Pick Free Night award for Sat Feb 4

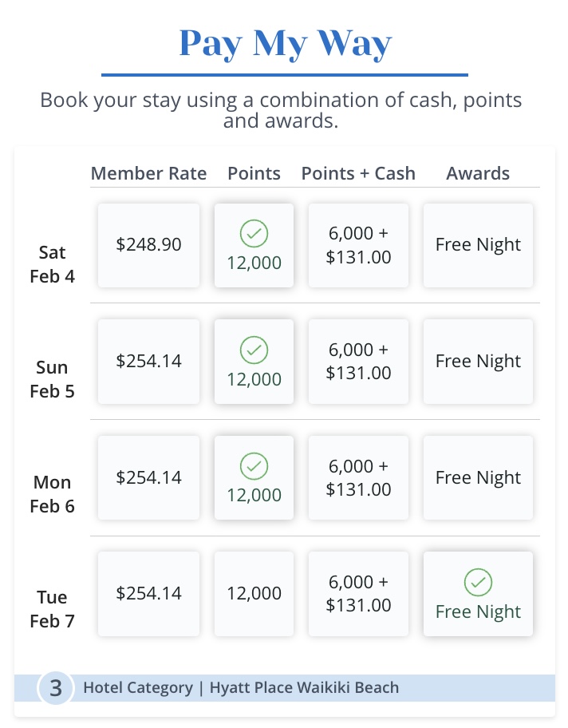pyautogui.click(x=478, y=245)
